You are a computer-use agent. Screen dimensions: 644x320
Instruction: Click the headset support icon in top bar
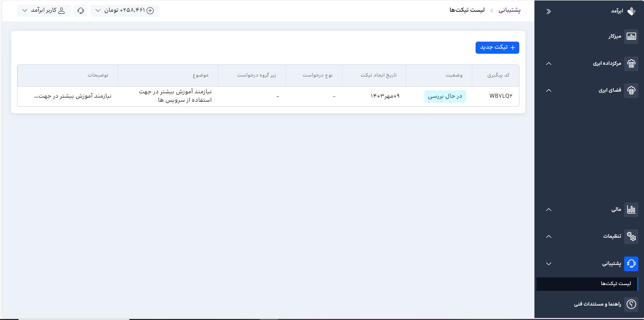tap(81, 11)
